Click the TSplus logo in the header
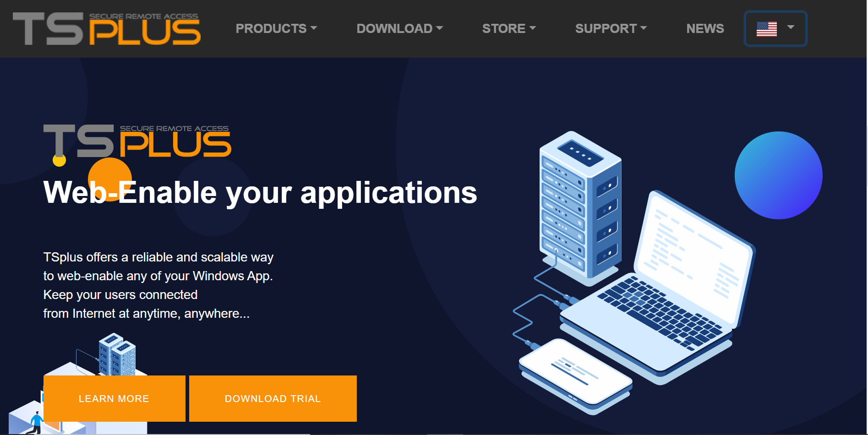868x435 pixels. click(x=106, y=29)
